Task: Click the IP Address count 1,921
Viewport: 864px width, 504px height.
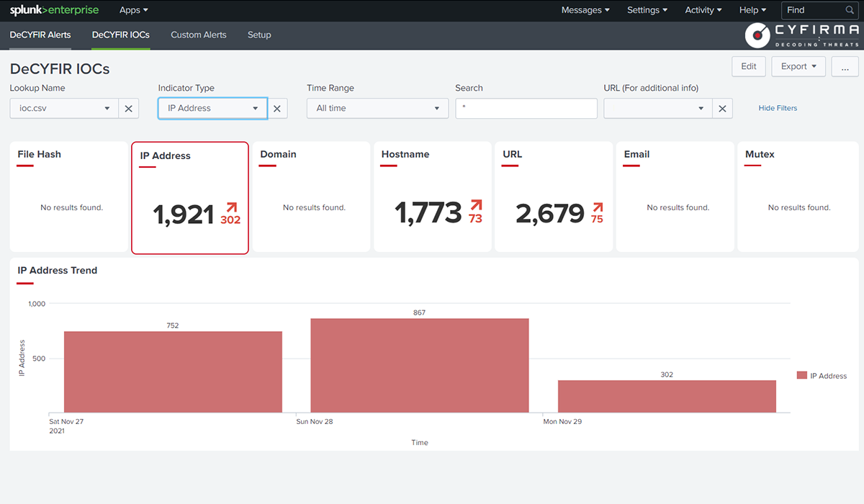Action: tap(184, 215)
